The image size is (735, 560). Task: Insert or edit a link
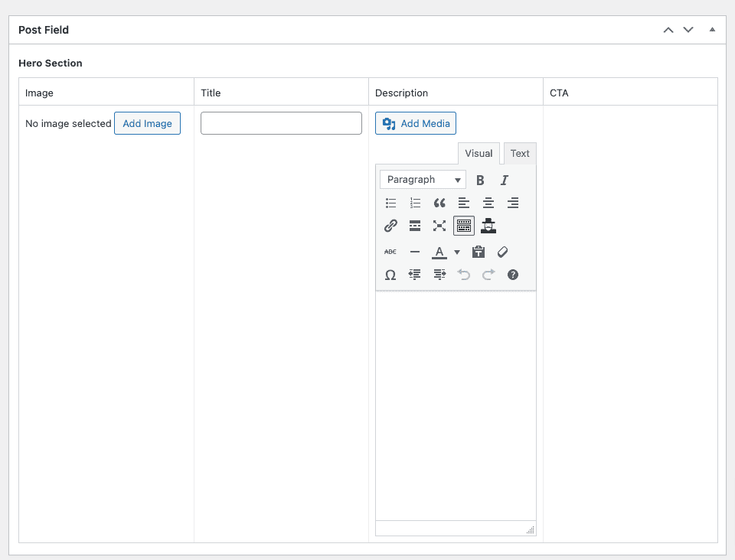click(390, 226)
